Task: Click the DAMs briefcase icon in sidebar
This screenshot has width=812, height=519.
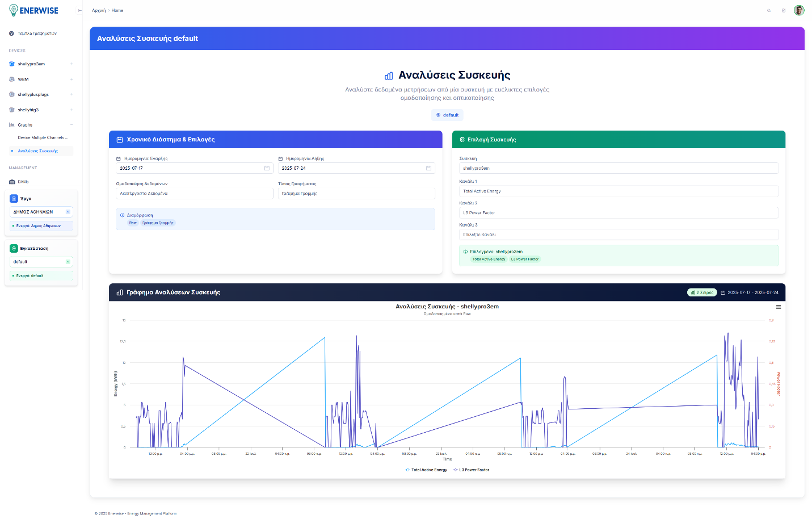Action: (12, 182)
